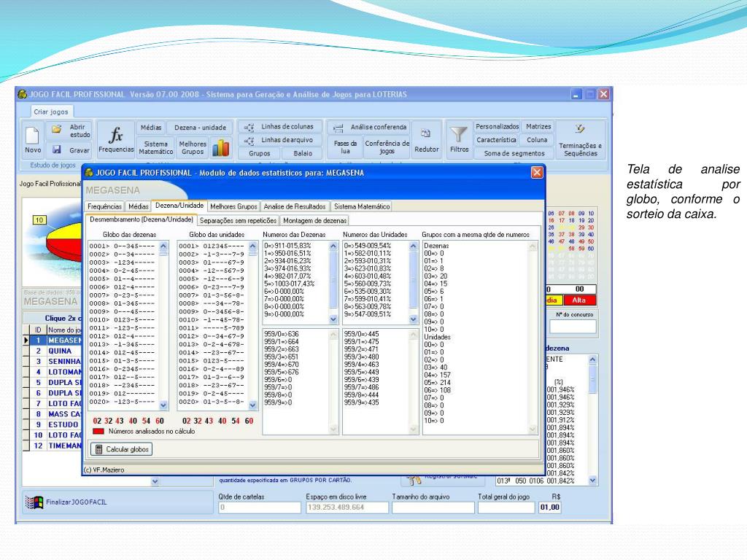747x560 pixels.
Task: Click the red Números analisados no cálculo swatch
Action: tap(98, 432)
